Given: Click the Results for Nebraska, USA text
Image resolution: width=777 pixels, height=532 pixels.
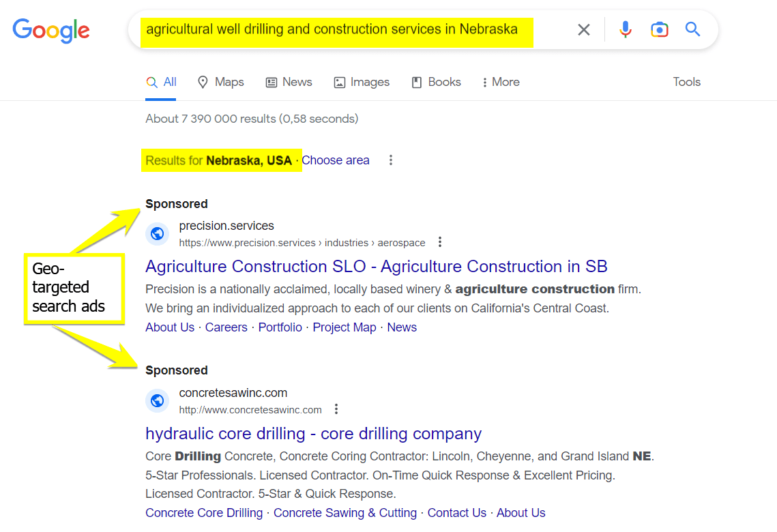Looking at the screenshot, I should pos(218,160).
